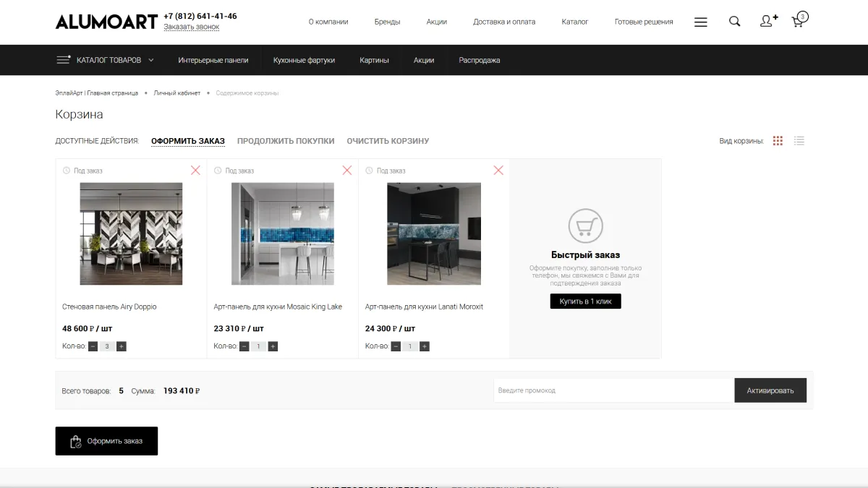Click the user account icon with plus
This screenshot has width=868, height=488.
(768, 21)
